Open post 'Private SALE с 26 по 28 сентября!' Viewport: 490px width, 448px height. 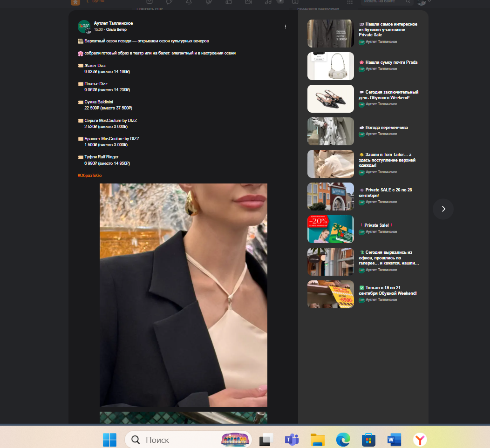(x=385, y=193)
